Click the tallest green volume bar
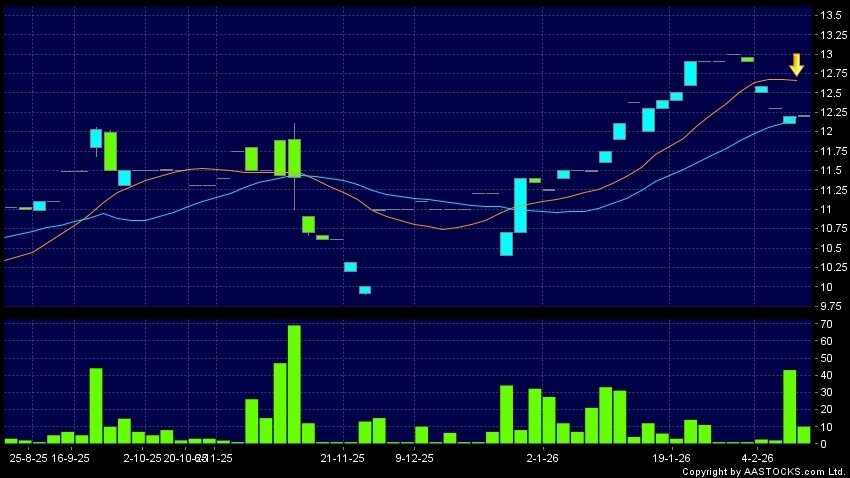Image resolution: width=850 pixels, height=478 pixels. coord(294,383)
